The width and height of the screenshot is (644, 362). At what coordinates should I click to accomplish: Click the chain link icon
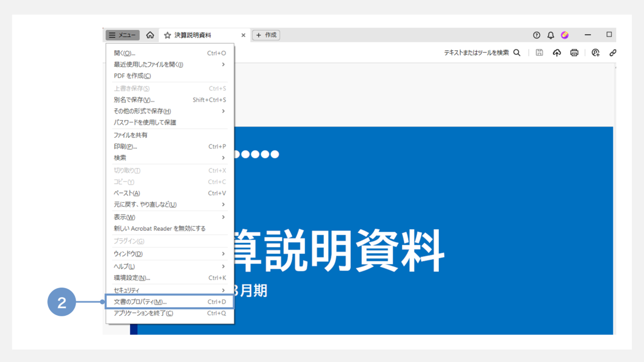(x=613, y=52)
